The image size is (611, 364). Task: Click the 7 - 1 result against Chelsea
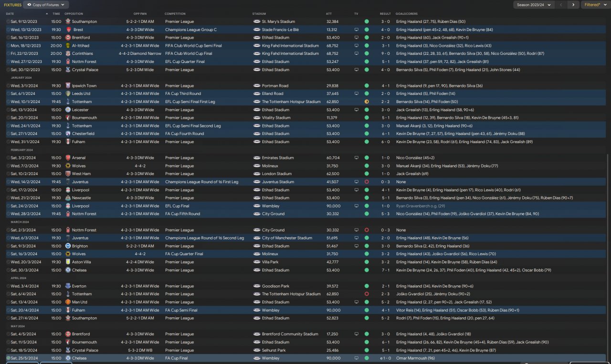click(x=385, y=270)
